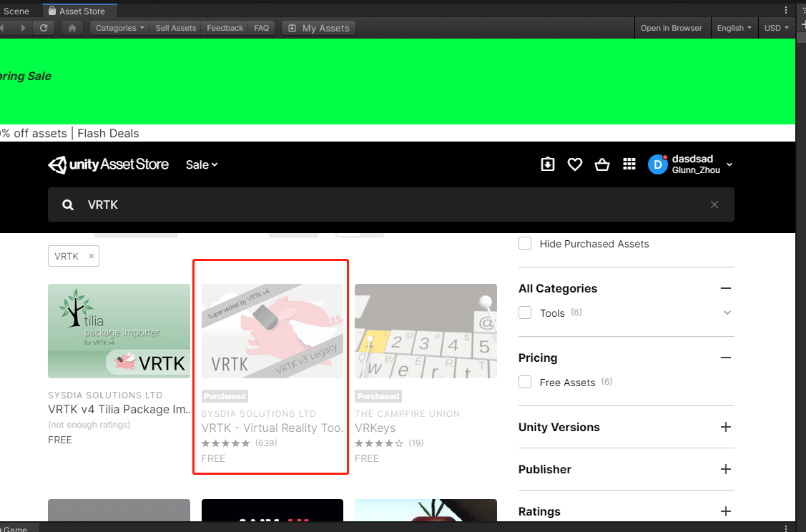Click Sysdia Solutions Ltd under Tilia package

point(105,395)
